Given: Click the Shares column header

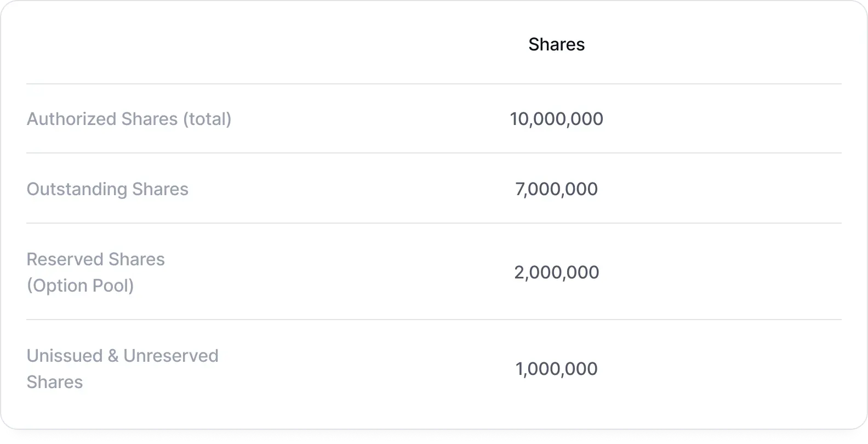Looking at the screenshot, I should [556, 44].
